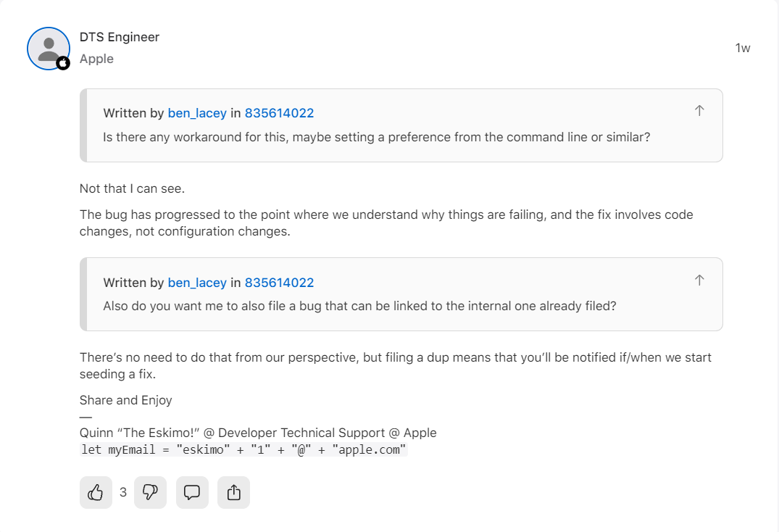779x532 pixels.
Task: Click the workaround question quote text
Action: click(377, 137)
